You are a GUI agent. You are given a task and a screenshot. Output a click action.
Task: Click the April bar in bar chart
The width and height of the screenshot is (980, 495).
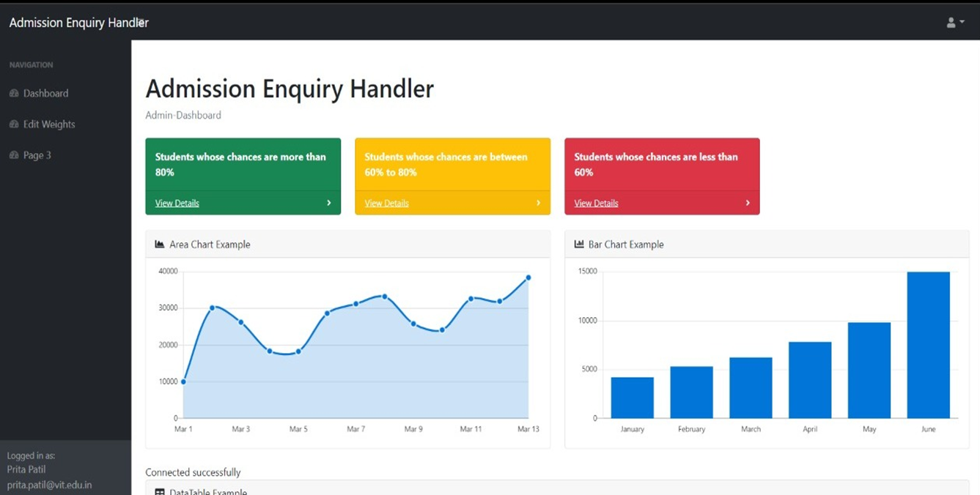click(810, 380)
